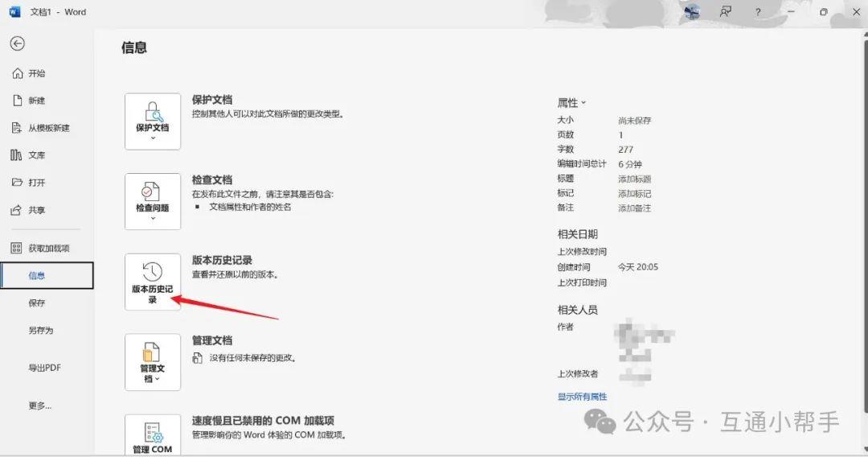The height and width of the screenshot is (457, 868).
Task: Click the grid icon beside 获取加载项
Action: click(x=17, y=248)
